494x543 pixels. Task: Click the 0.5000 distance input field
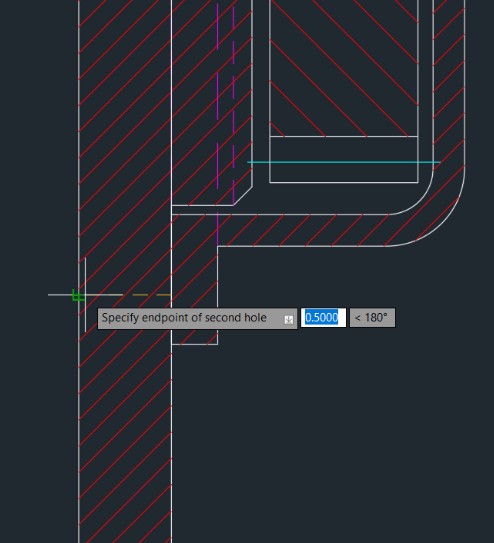pos(323,318)
